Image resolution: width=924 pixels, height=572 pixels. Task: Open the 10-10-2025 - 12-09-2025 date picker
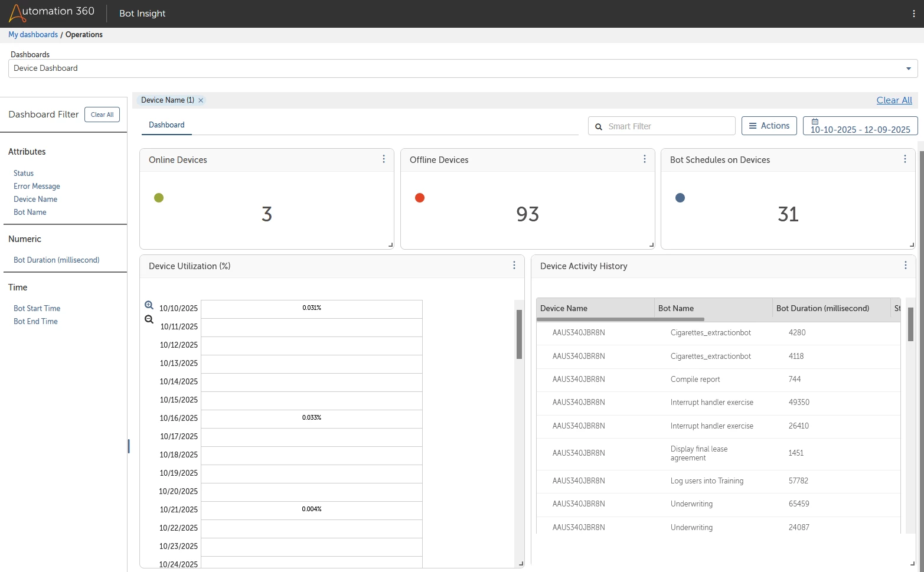coord(860,126)
